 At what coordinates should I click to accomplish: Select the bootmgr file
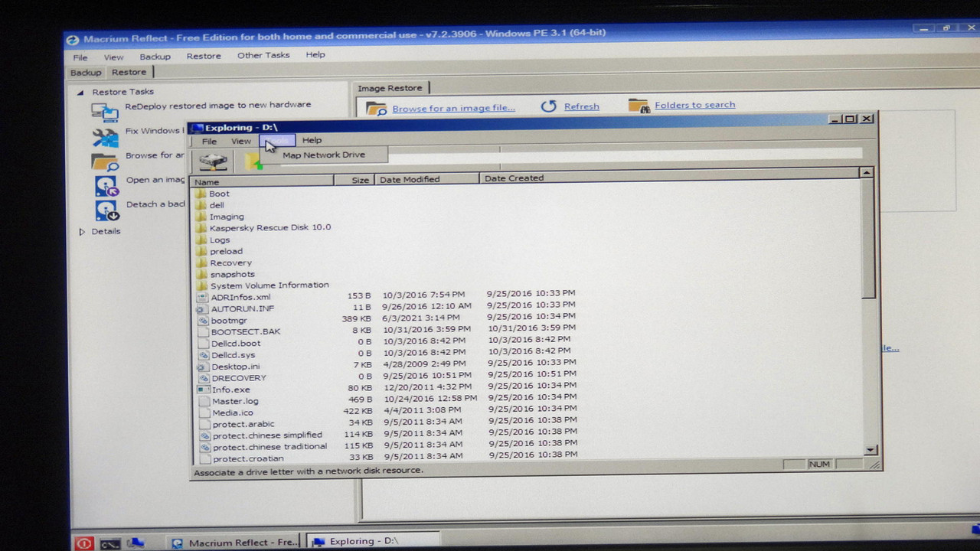tap(222, 320)
